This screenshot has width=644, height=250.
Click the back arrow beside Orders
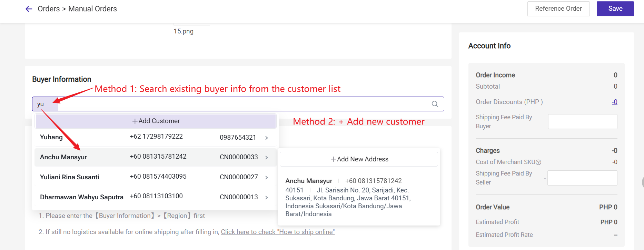29,9
